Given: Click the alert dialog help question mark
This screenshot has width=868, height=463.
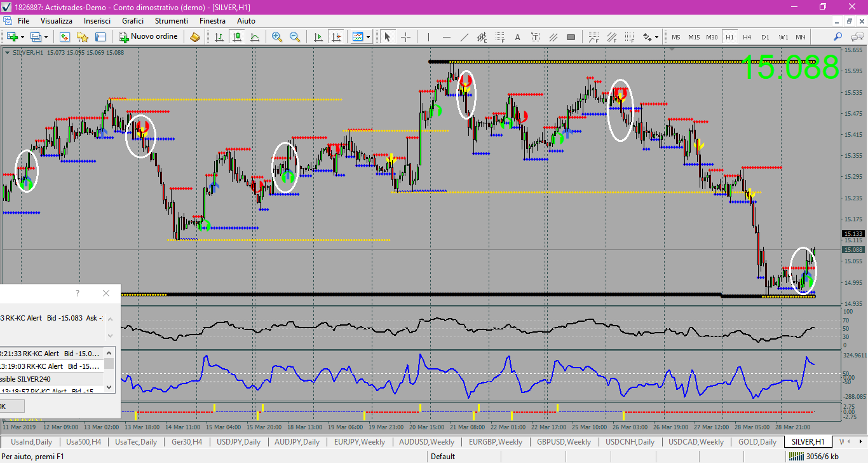Looking at the screenshot, I should [78, 293].
